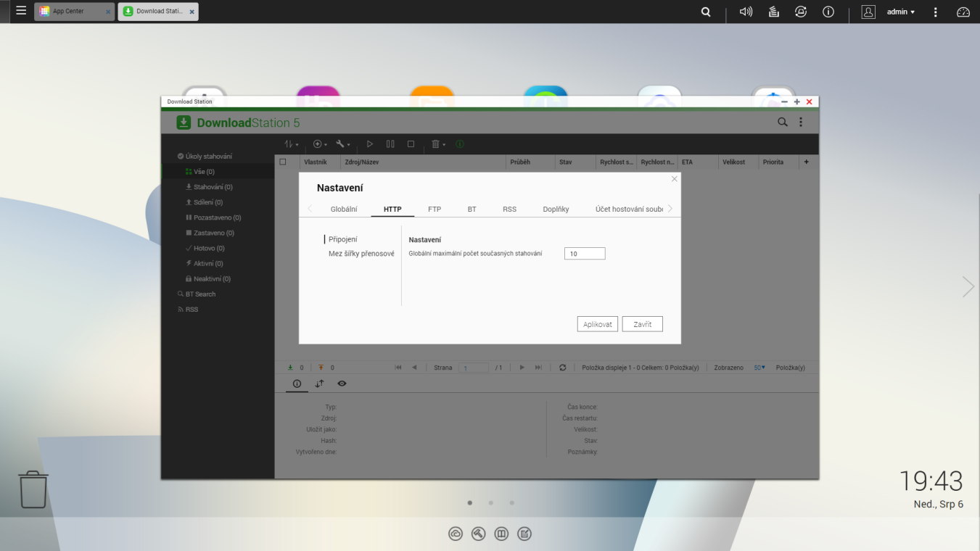Dismiss dialog with Zavřít button
The image size is (980, 551).
pyautogui.click(x=643, y=324)
